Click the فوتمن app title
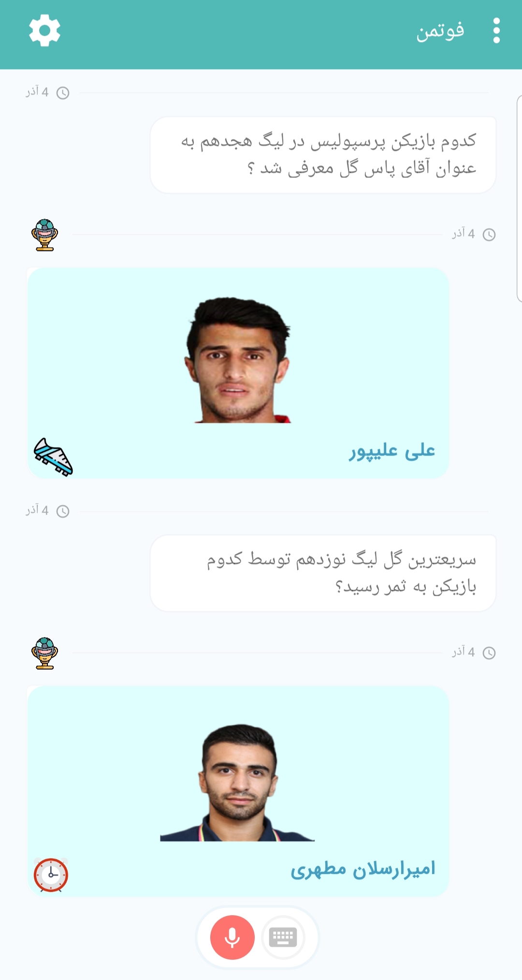The image size is (522, 980). point(440,31)
